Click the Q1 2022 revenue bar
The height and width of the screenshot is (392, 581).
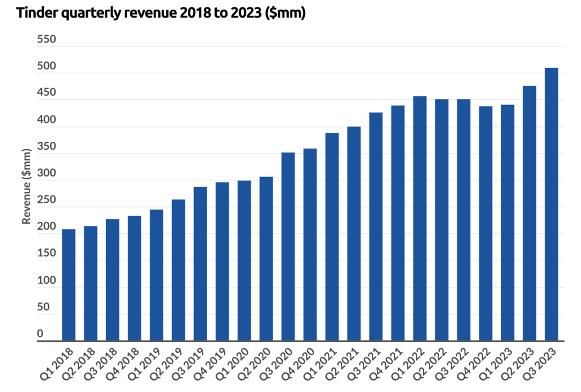(420, 218)
